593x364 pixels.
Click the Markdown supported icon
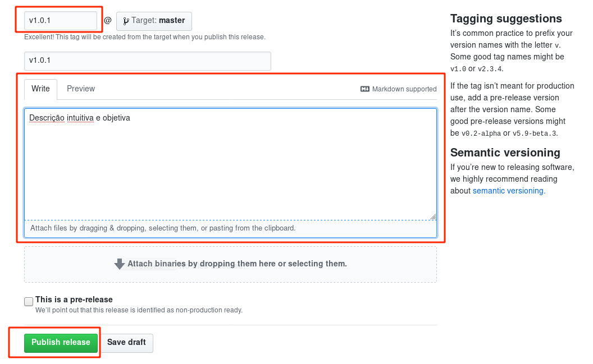click(364, 89)
